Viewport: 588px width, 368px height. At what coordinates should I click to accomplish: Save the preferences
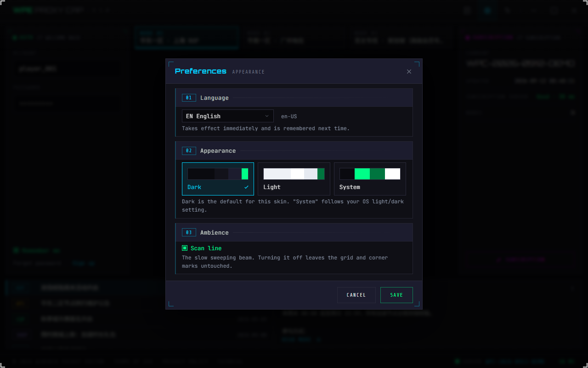(396, 295)
